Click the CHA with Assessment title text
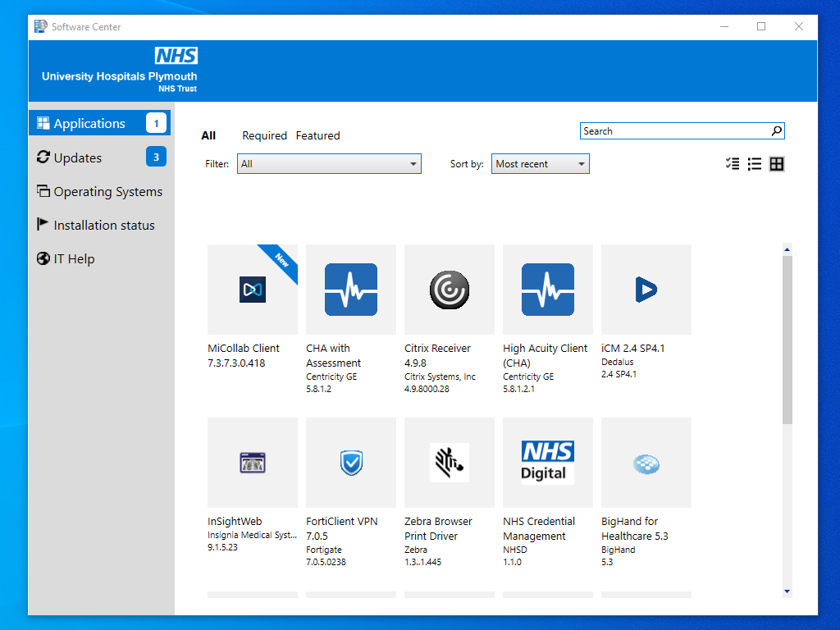 [x=333, y=356]
